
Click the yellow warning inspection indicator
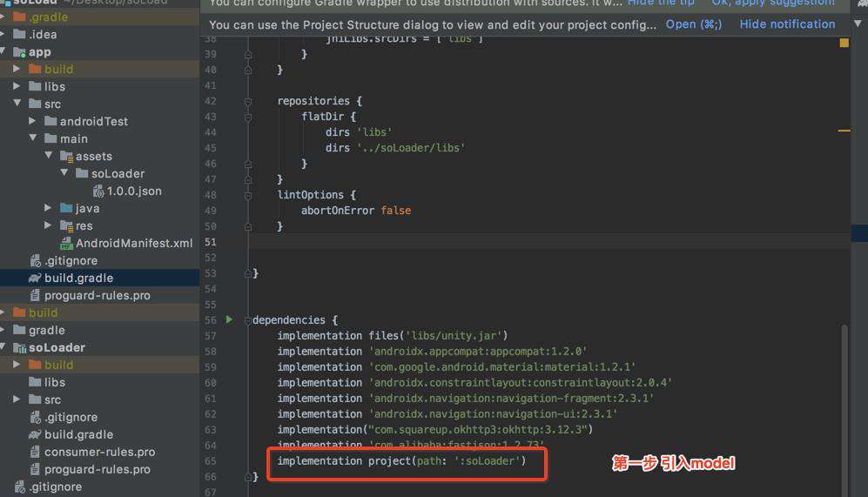coord(844,43)
